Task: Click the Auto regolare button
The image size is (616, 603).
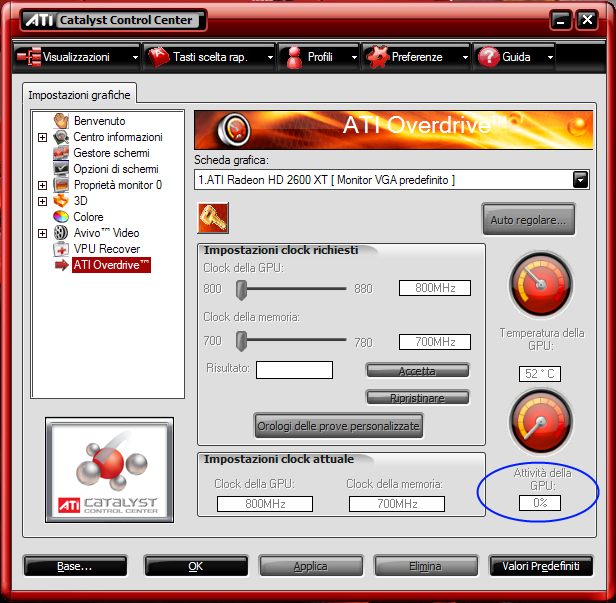Action: 528,219
